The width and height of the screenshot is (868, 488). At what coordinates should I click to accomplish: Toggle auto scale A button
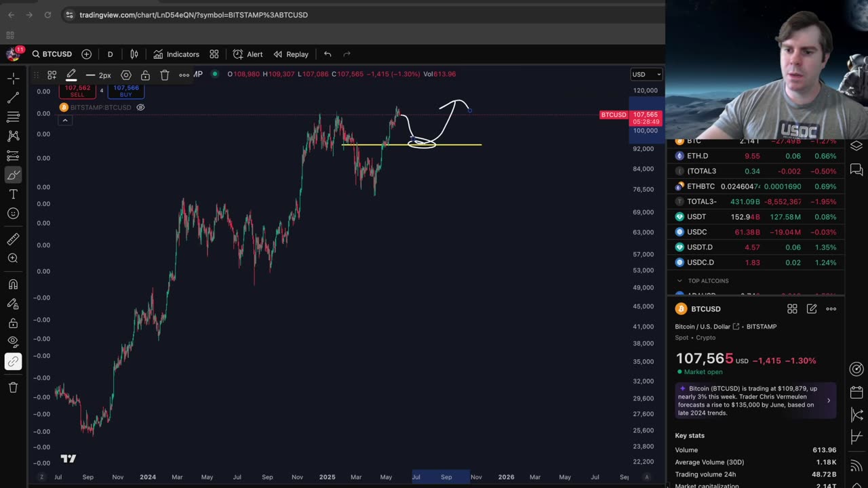click(x=647, y=477)
